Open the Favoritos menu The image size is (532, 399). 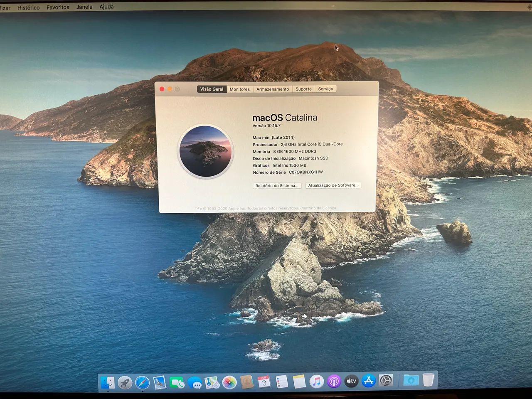[58, 7]
